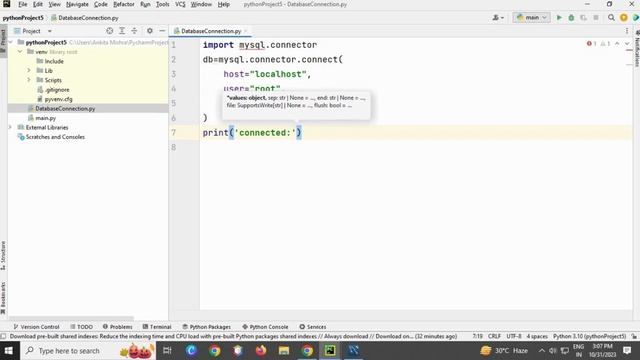Click Python 3.10 interpreter in status bar
Viewport: 640px width, 360px height.
click(x=589, y=336)
